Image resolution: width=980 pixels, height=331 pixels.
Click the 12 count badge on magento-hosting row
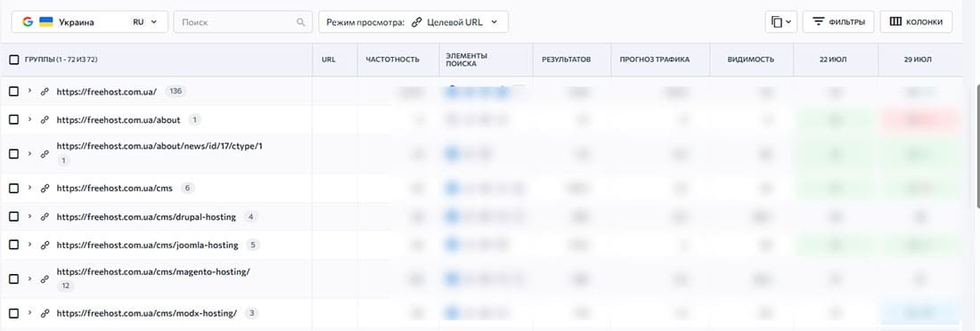coord(65,286)
